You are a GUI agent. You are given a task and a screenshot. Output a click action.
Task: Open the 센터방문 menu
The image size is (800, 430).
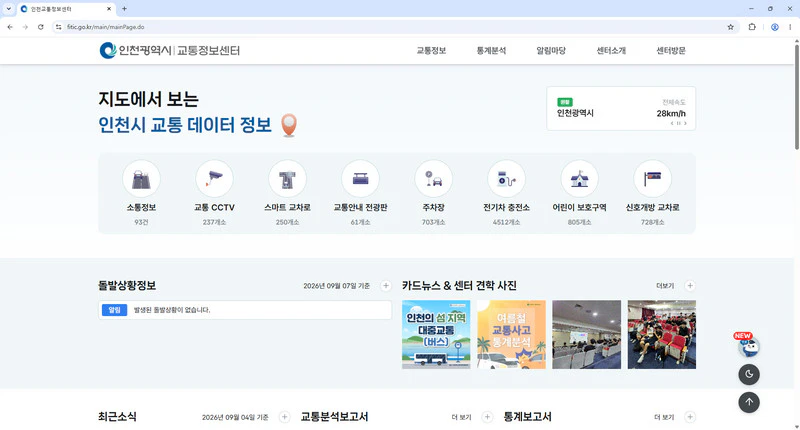click(x=671, y=50)
